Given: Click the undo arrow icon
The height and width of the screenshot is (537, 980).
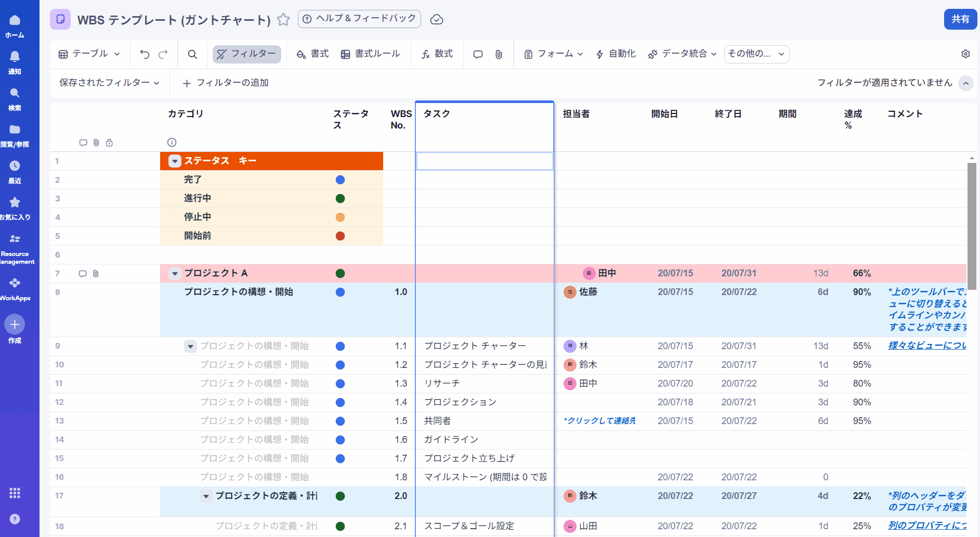Looking at the screenshot, I should [145, 54].
